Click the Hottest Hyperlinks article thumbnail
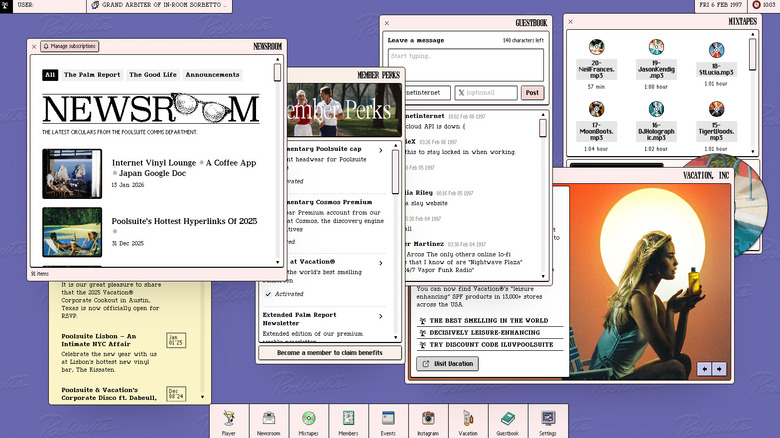Viewport: 780px width, 438px height. [72, 232]
